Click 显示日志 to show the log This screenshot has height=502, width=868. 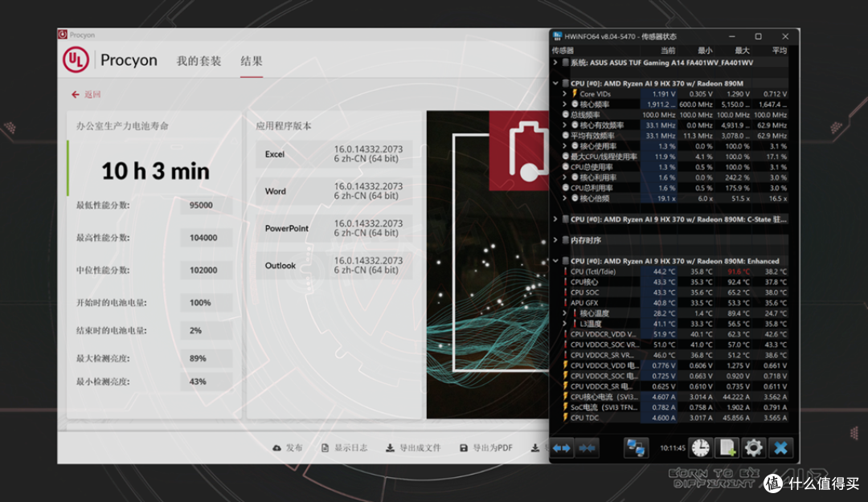(344, 447)
